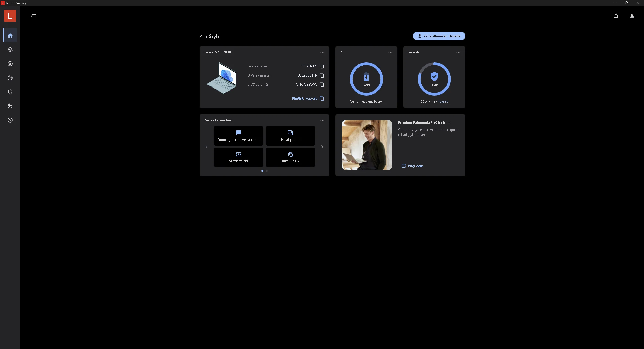Open the Garanti card three-dot menu
Viewport: 644px width, 349px height.
(x=458, y=52)
